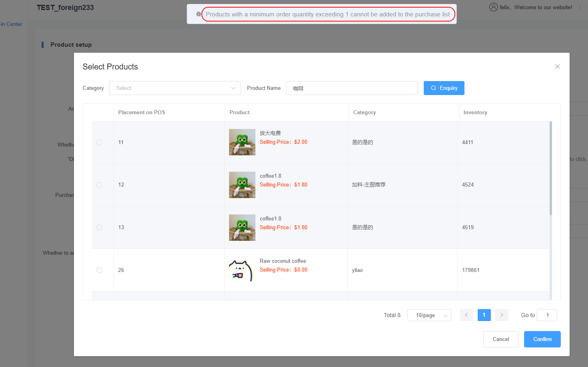Select page 1 in pagination
This screenshot has height=367, width=588.
(x=484, y=315)
